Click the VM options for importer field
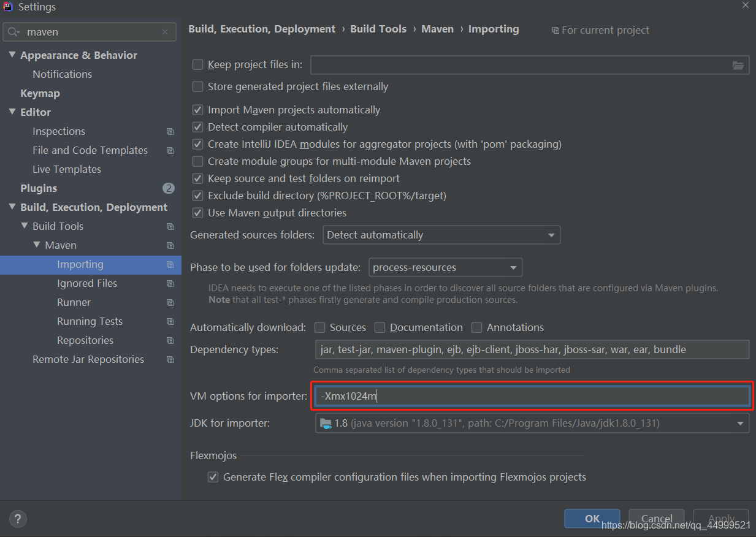Image resolution: width=756 pixels, height=537 pixels. click(532, 396)
